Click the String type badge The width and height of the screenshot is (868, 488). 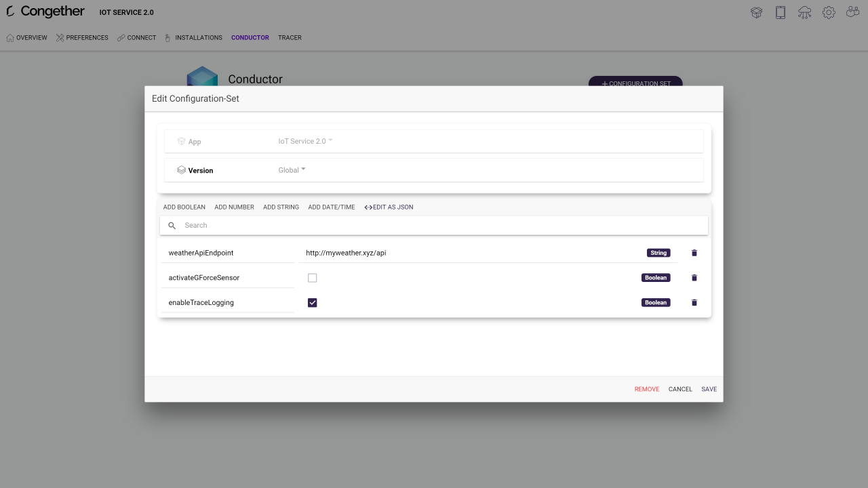coord(658,253)
